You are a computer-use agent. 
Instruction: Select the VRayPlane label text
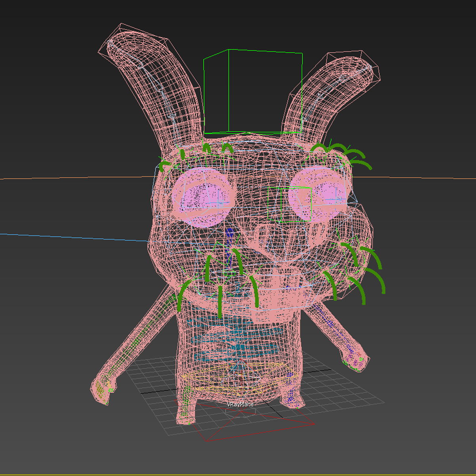(240, 405)
